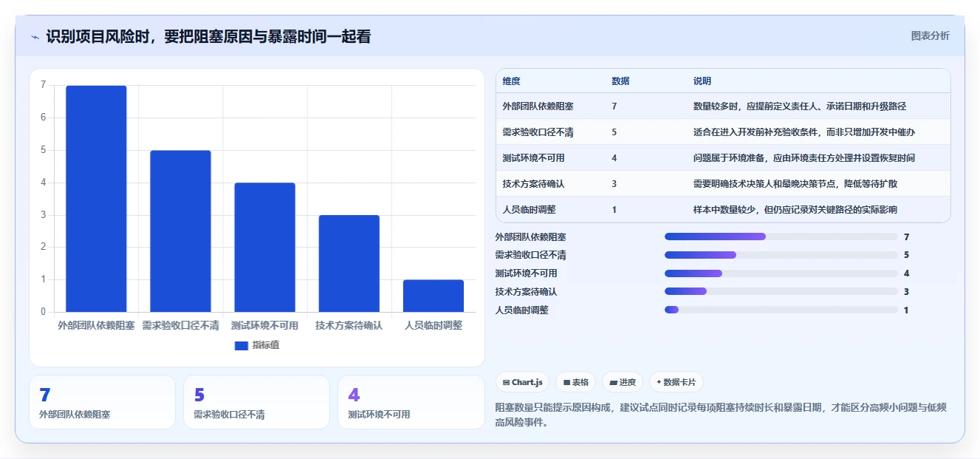Image resolution: width=980 pixels, height=459 pixels.
Task: Click 外部团队依赖阻塞 in the table's first column
Action: point(538,106)
